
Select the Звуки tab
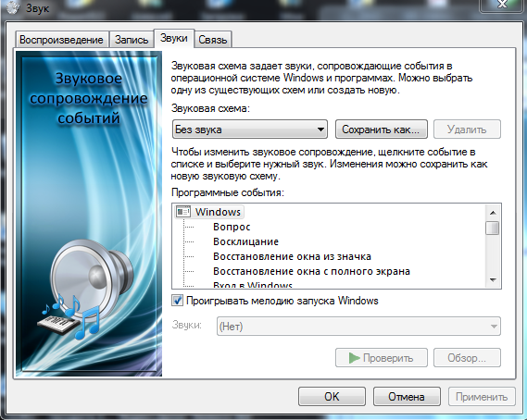coord(173,38)
